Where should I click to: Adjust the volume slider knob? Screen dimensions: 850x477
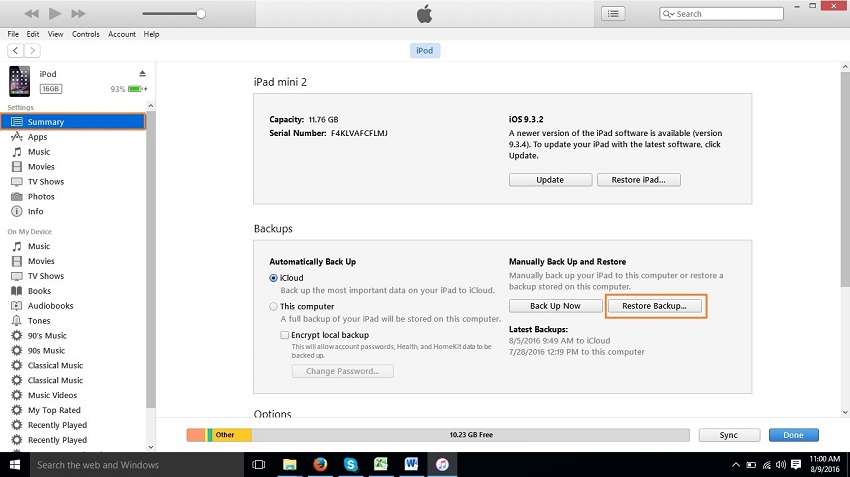[201, 14]
